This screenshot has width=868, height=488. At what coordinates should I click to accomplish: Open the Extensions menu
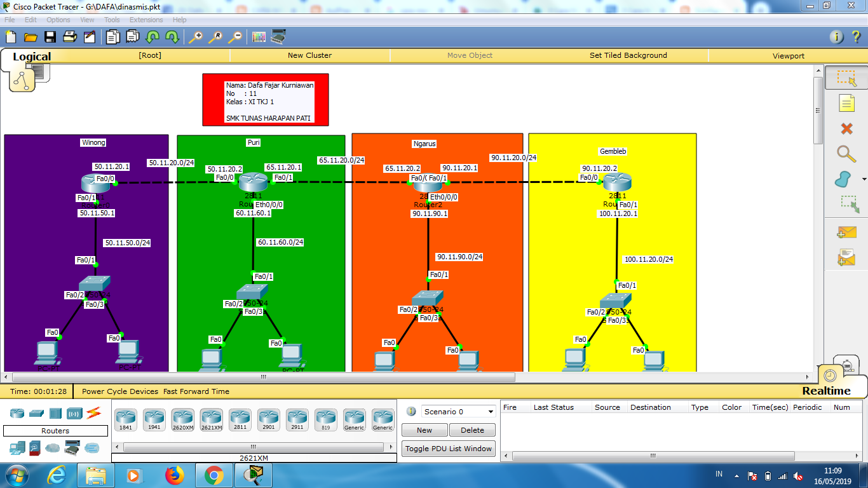pos(146,20)
